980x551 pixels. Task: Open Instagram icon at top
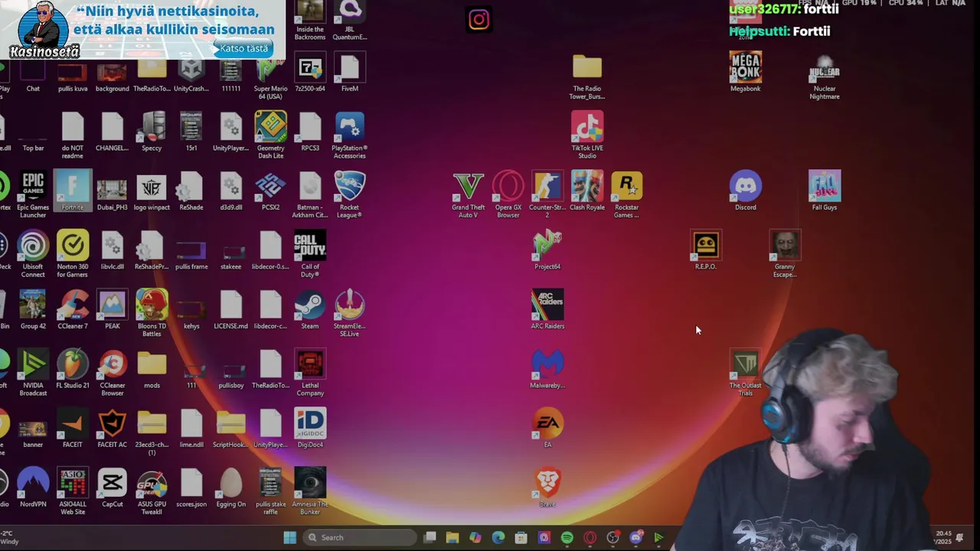[x=479, y=20]
